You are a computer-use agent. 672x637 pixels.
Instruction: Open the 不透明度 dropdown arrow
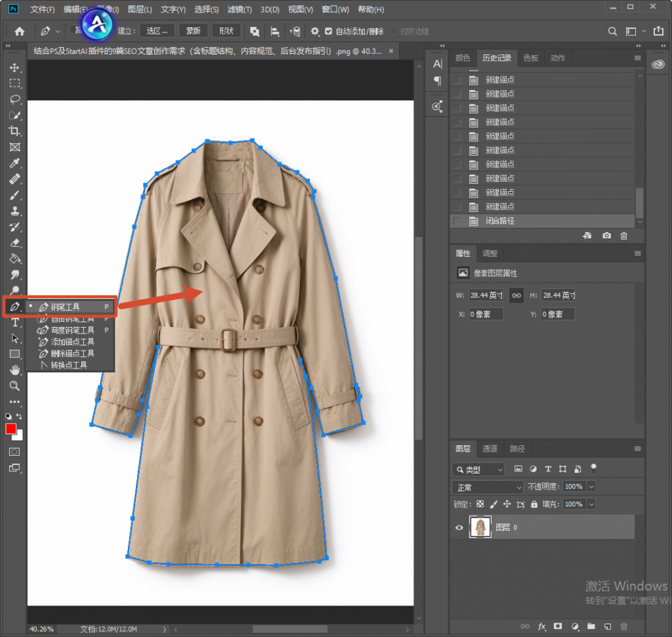pyautogui.click(x=591, y=487)
